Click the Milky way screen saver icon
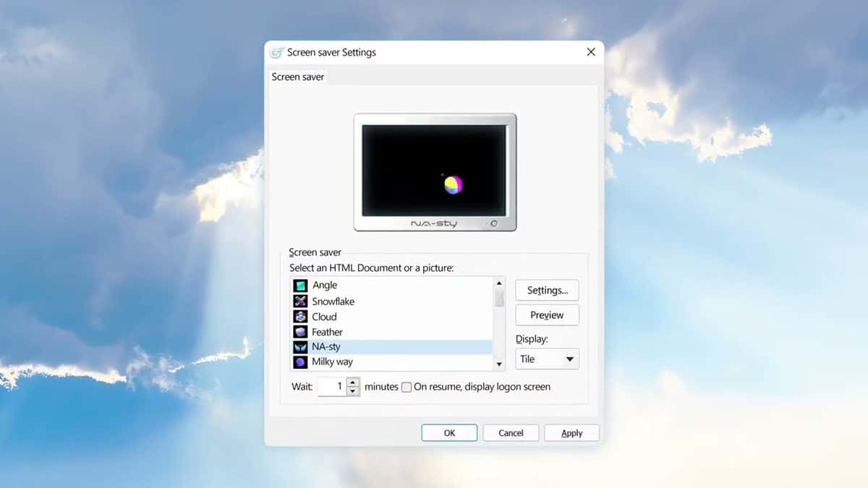868x488 pixels. 300,361
